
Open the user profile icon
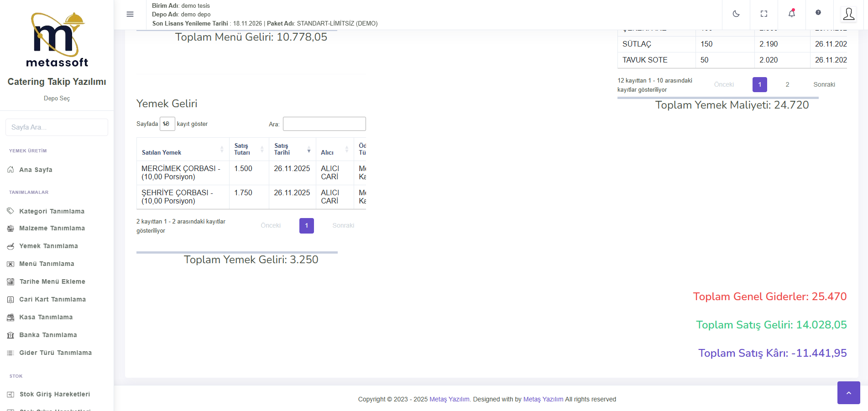pos(848,14)
